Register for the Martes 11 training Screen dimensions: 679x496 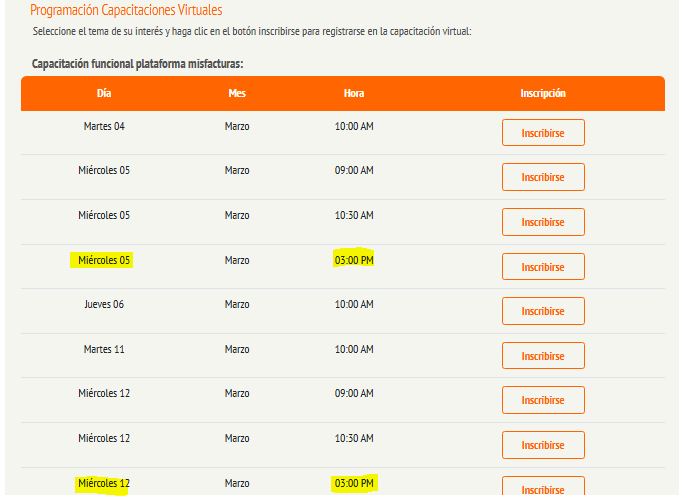pos(543,356)
